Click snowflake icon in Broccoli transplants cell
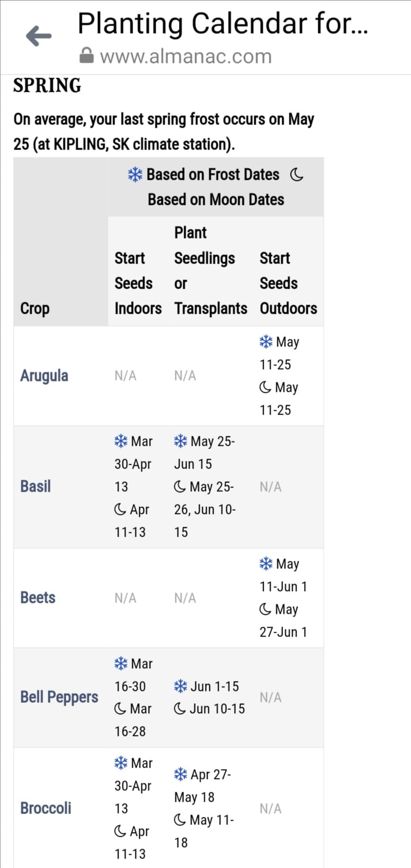The height and width of the screenshot is (868, 411). click(180, 774)
